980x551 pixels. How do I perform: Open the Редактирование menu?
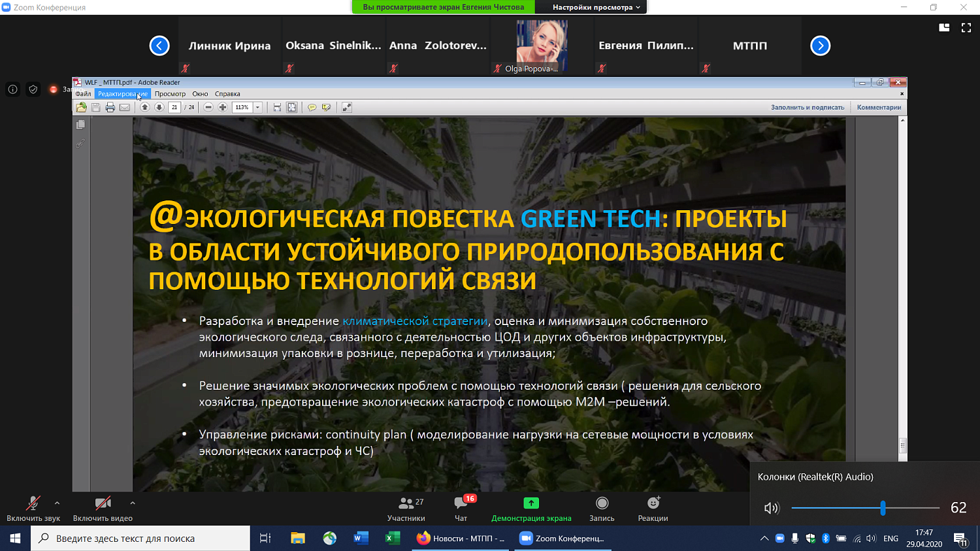[x=123, y=93]
